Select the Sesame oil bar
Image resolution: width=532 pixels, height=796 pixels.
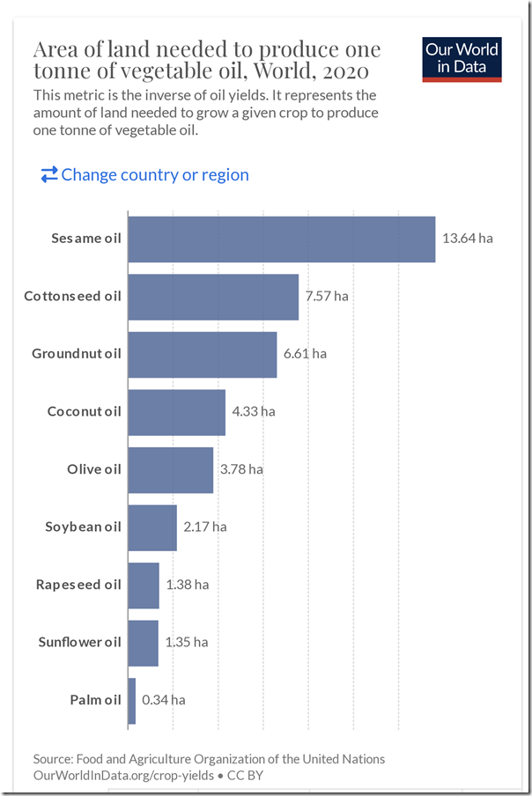tap(282, 238)
